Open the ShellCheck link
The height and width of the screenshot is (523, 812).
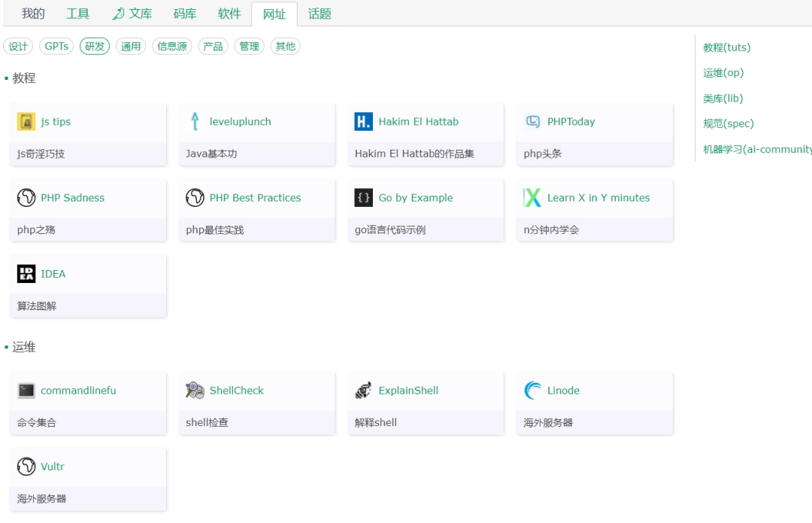237,391
